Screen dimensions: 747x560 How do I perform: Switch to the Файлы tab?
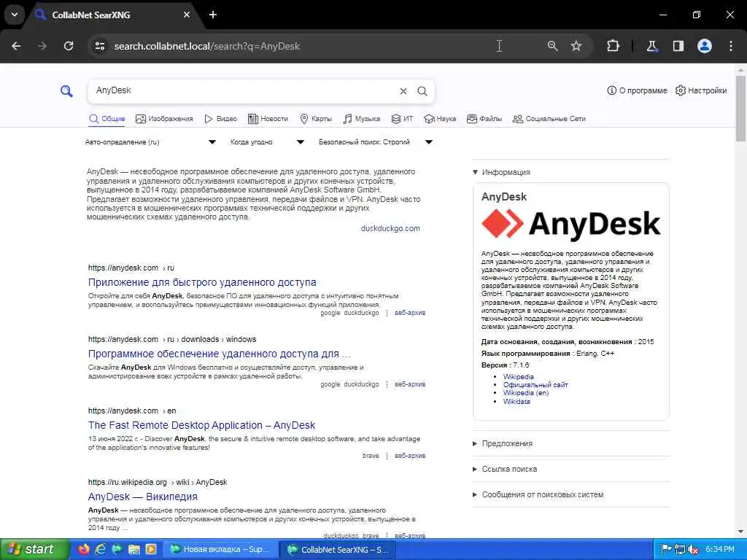click(484, 119)
